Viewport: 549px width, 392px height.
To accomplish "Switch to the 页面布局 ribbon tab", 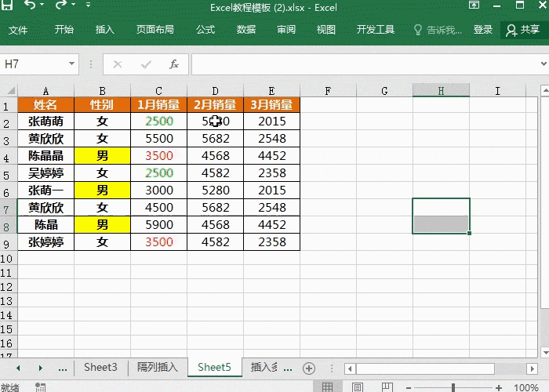I will click(x=155, y=30).
